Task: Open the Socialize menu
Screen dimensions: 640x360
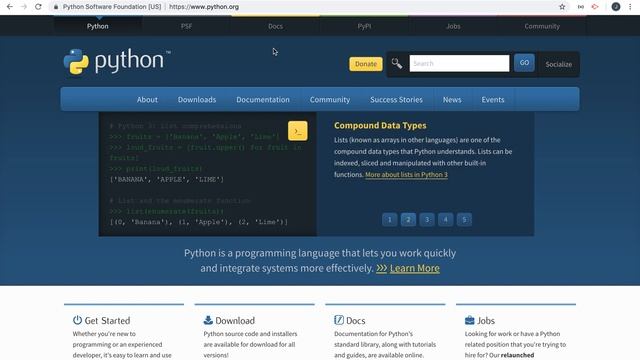Action: pyautogui.click(x=558, y=64)
